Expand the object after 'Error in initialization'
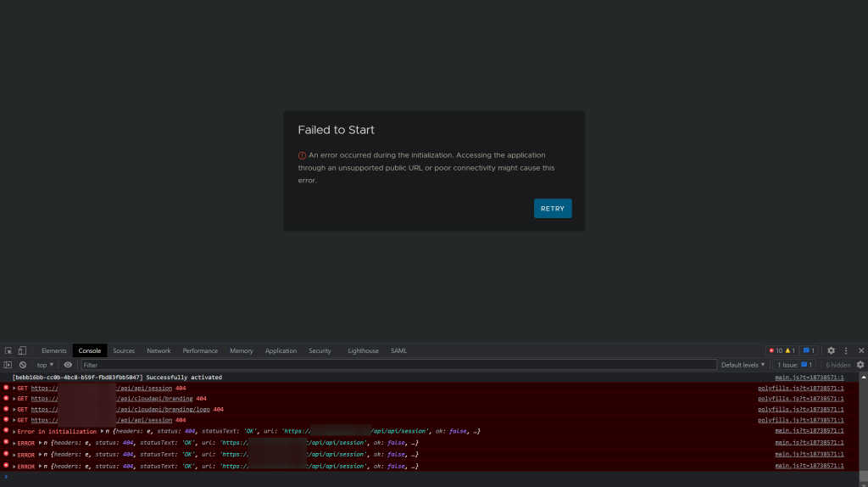 coord(102,431)
